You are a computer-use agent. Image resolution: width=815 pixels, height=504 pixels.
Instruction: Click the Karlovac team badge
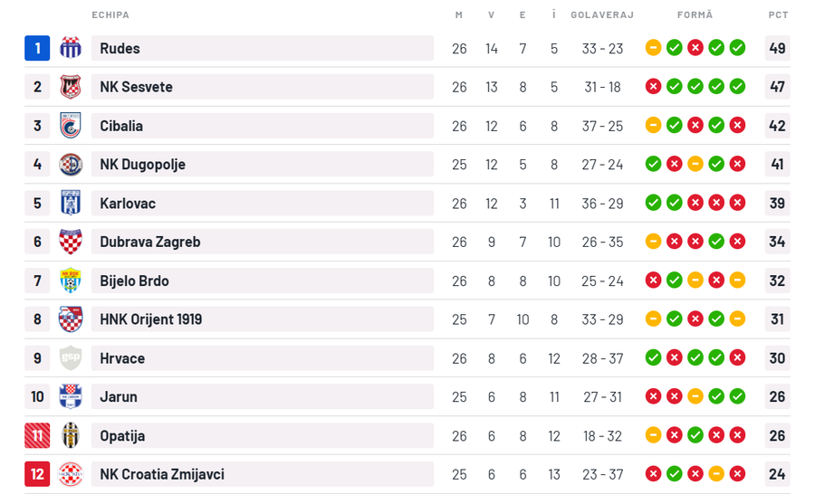(71, 203)
